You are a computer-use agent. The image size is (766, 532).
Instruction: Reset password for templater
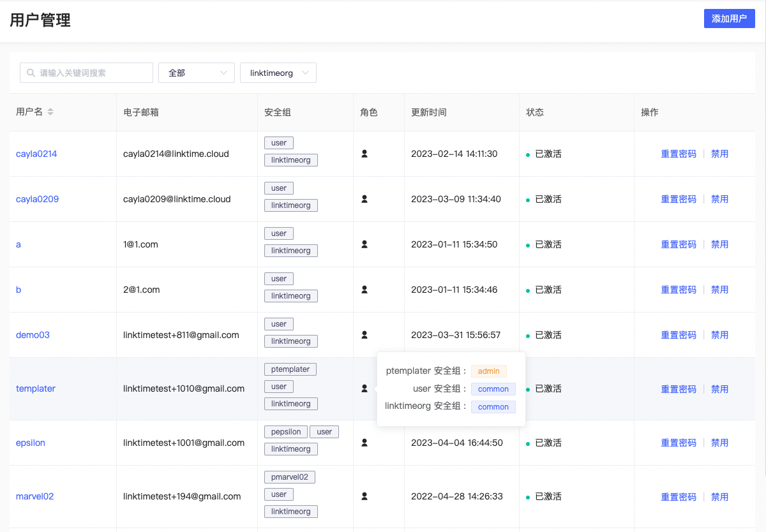[x=679, y=389]
